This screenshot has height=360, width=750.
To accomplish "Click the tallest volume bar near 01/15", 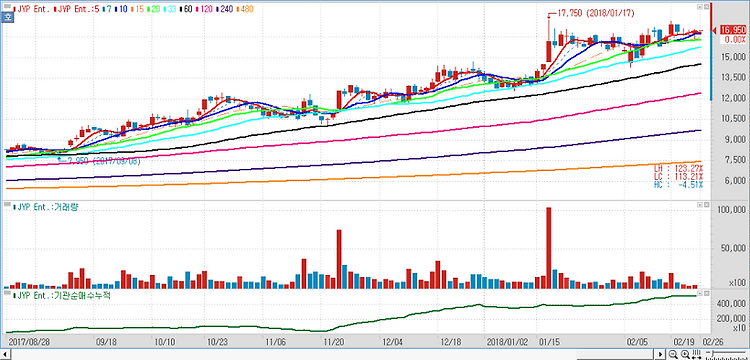I will pos(549,248).
